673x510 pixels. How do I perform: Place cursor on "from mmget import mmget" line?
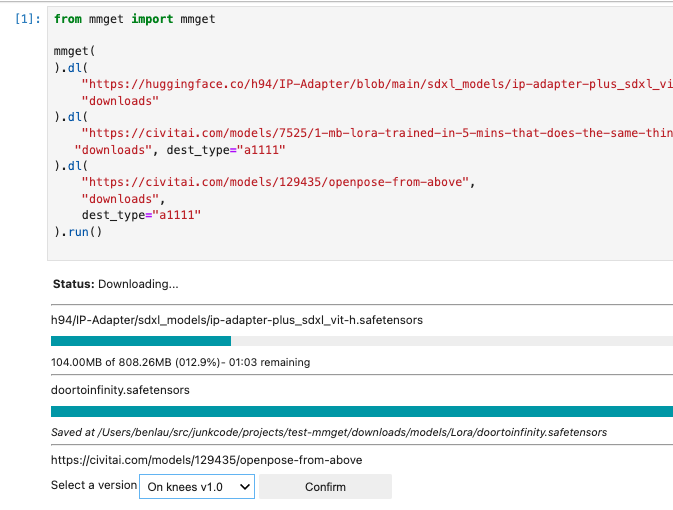135,19
